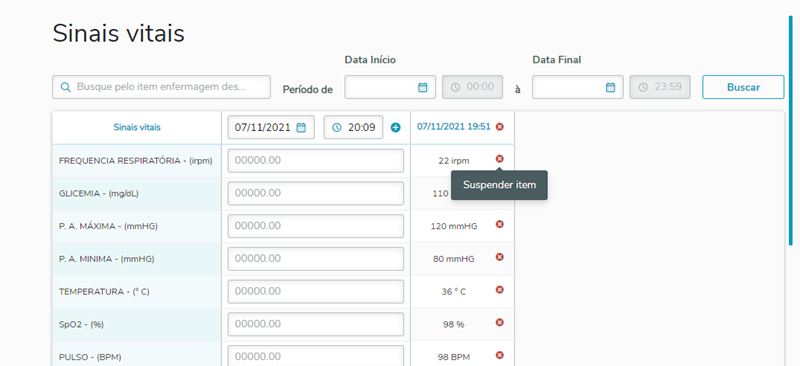Add new column with blue plus icon
Viewport: 800px width, 366px height.
[395, 128]
